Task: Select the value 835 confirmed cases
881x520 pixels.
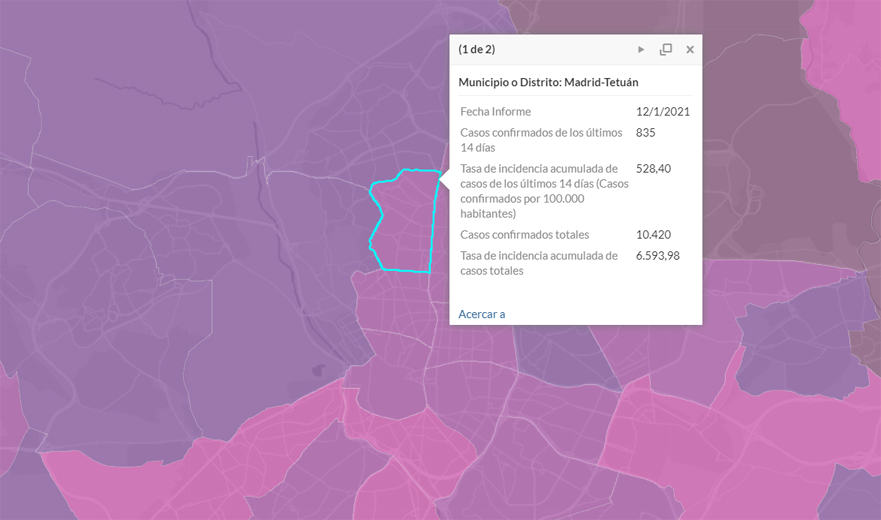Action: (x=646, y=133)
